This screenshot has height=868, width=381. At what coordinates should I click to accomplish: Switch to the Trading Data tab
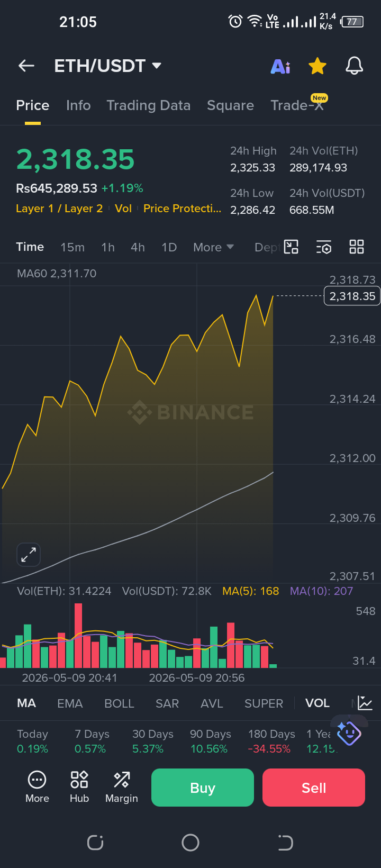(149, 105)
